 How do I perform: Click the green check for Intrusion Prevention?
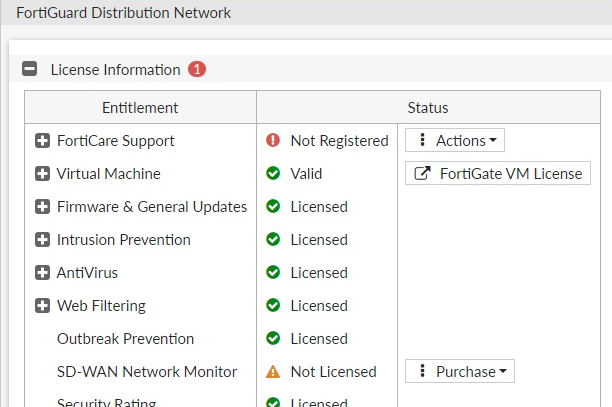point(273,239)
